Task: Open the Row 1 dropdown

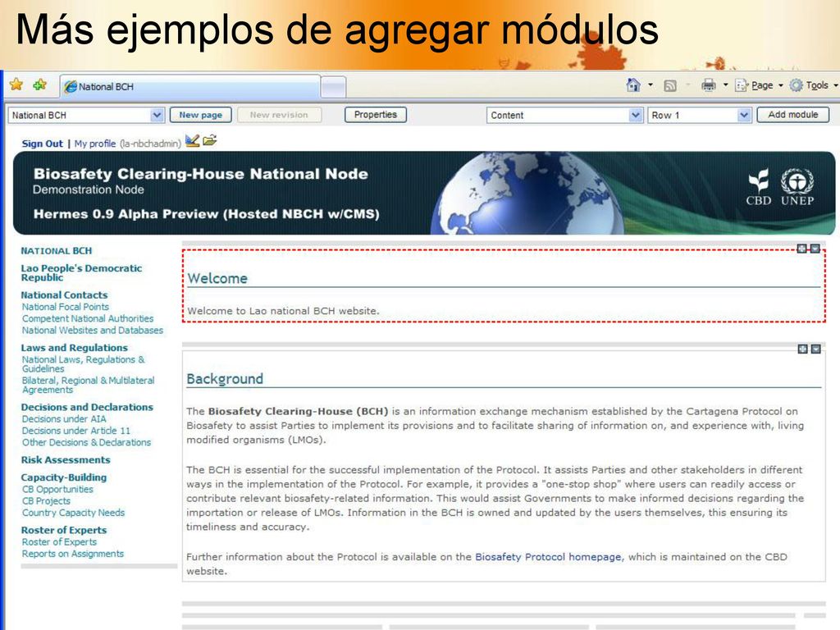Action: tap(699, 115)
